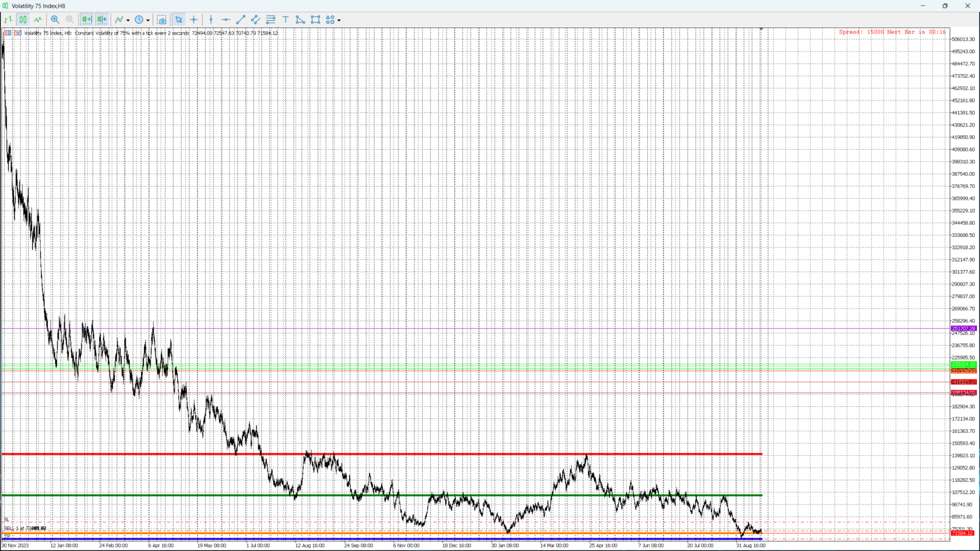Zoom in on the chart
The width and height of the screenshot is (980, 551).
point(55,20)
